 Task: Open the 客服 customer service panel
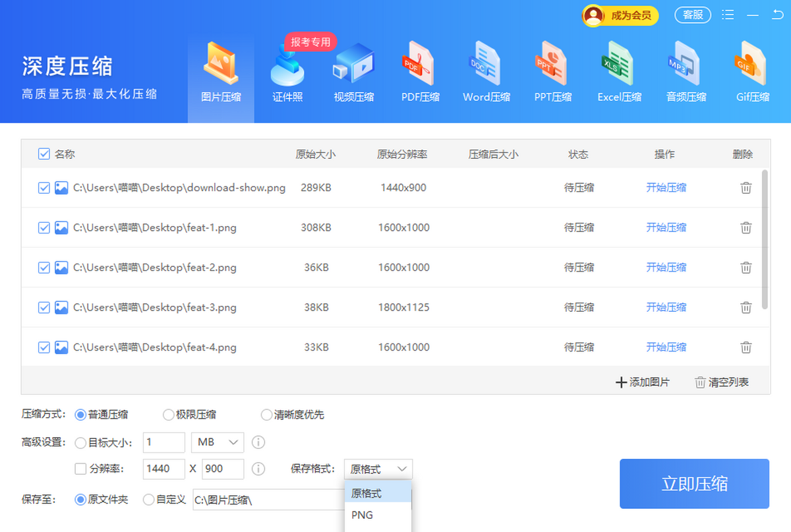[x=693, y=15]
